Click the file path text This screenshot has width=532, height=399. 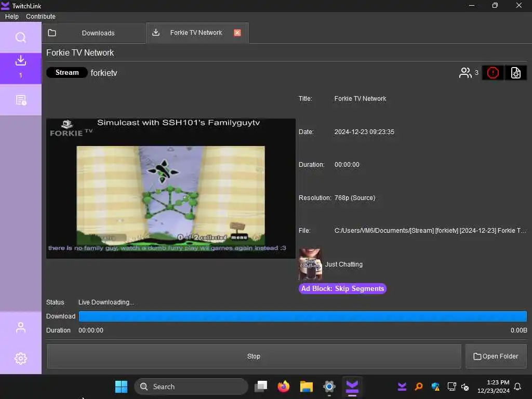coord(430,230)
